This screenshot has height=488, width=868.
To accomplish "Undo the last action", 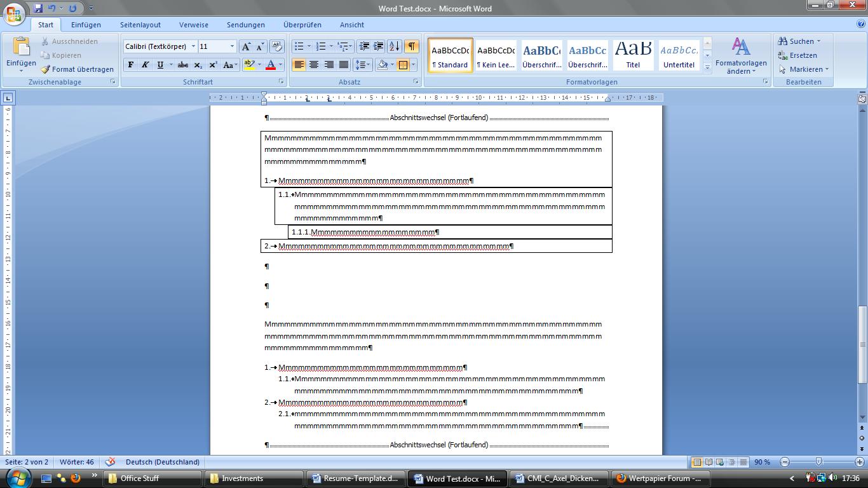I will point(52,8).
